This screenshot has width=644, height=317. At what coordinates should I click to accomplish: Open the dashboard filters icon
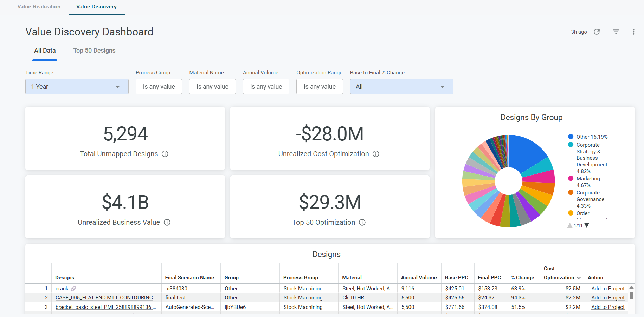click(616, 32)
